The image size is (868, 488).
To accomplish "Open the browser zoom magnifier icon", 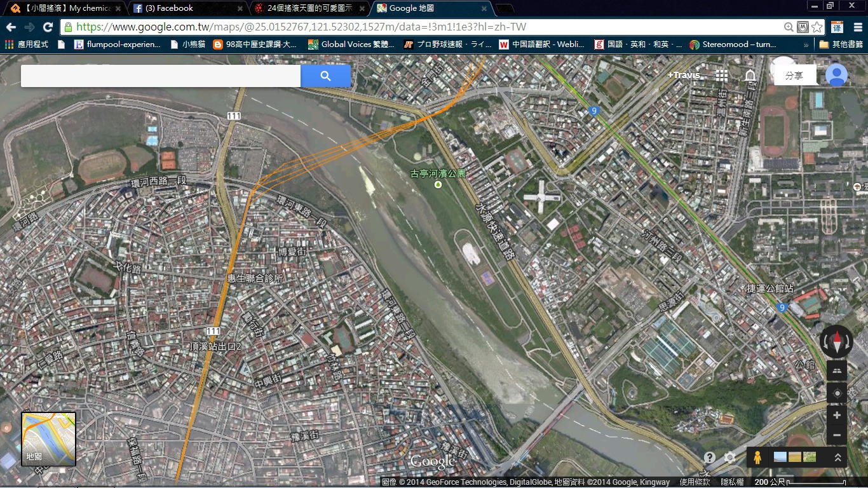I will click(x=789, y=27).
